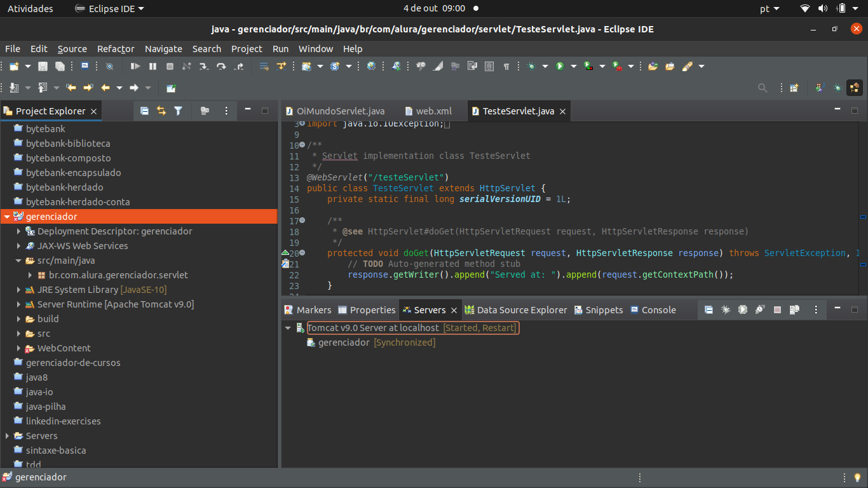Viewport: 868px width, 488px height.
Task: Open the File menu
Action: 13,49
